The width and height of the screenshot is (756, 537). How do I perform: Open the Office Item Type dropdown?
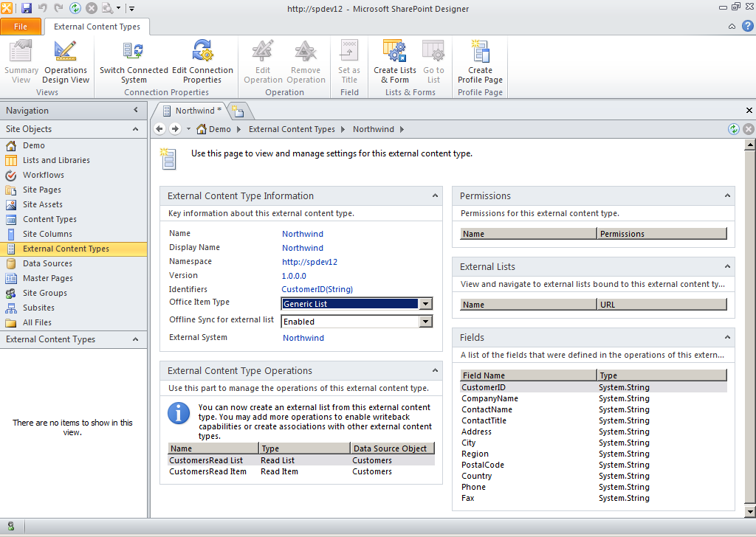click(425, 304)
